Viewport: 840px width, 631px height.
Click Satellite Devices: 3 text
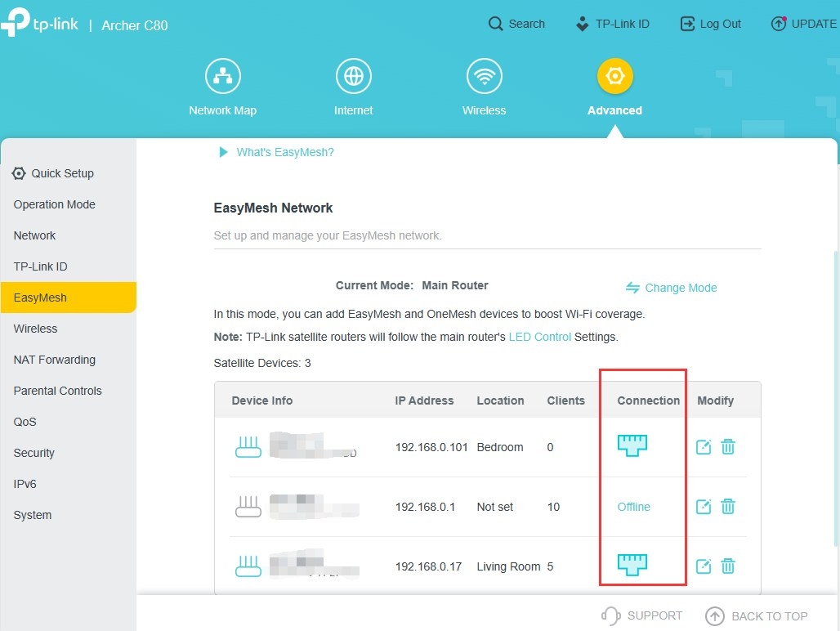[262, 363]
